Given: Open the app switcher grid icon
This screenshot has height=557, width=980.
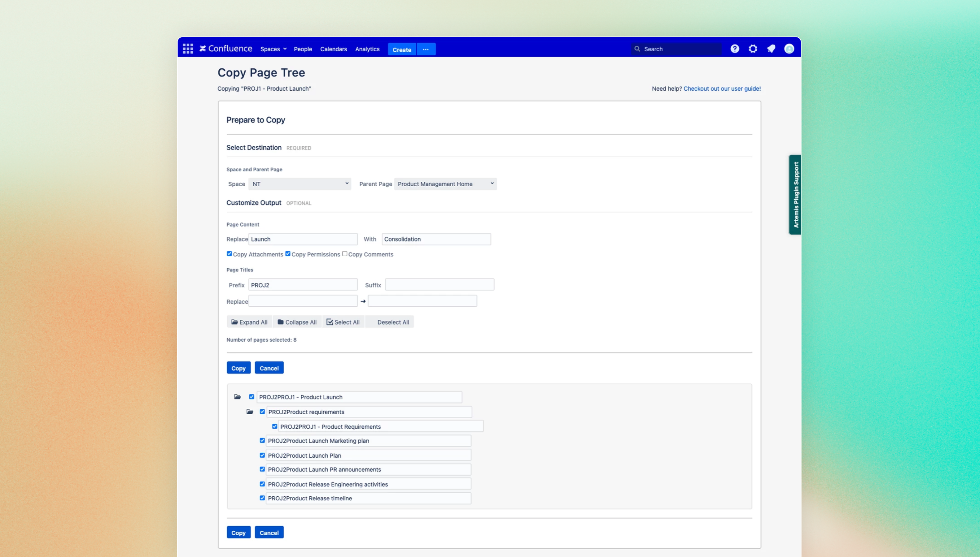Looking at the screenshot, I should pyautogui.click(x=188, y=49).
